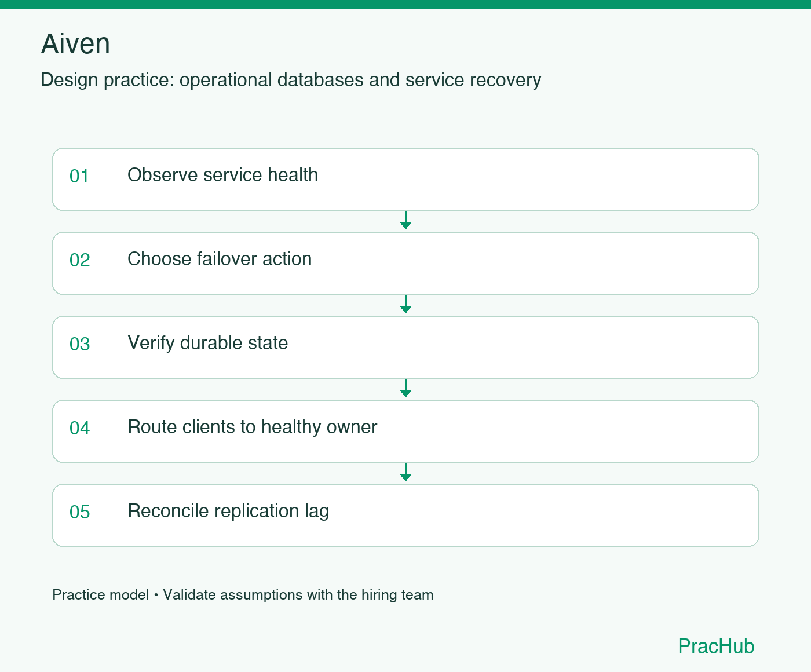Select the Reconcile replication lag step
The height and width of the screenshot is (672, 811).
pos(405,516)
